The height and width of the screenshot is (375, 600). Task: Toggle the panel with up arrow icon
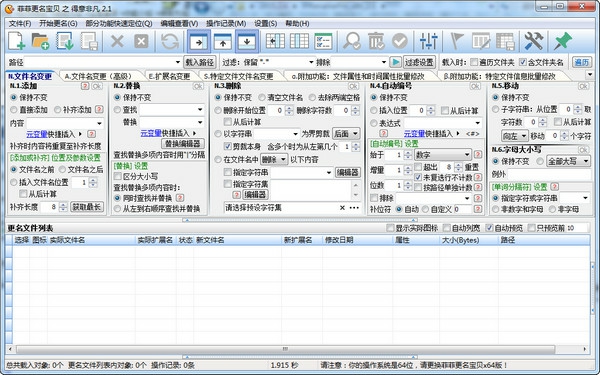pos(223,41)
